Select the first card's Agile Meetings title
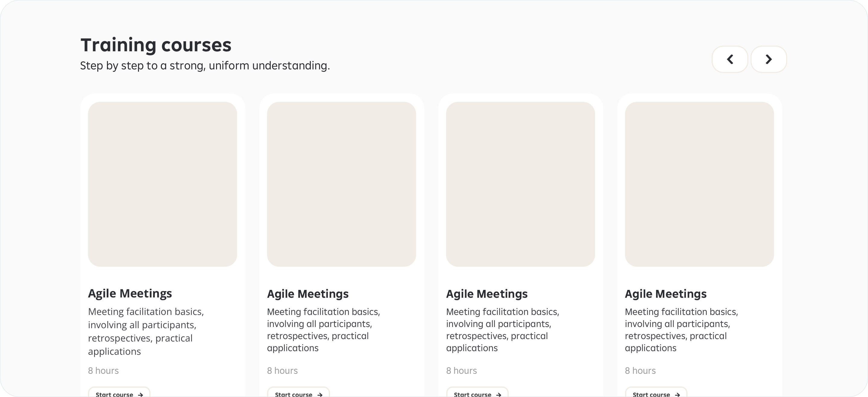Screen dimensions: 868x397 pyautogui.click(x=130, y=294)
